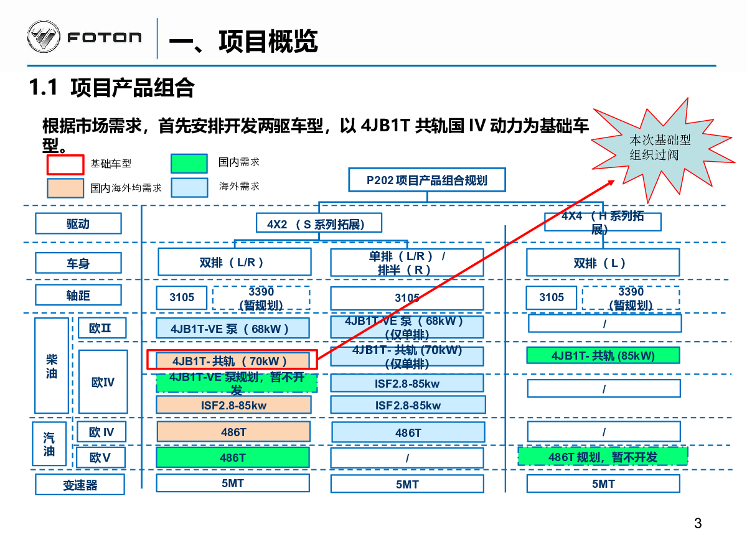Click the P202 项目产品组合规划 box

427,180
